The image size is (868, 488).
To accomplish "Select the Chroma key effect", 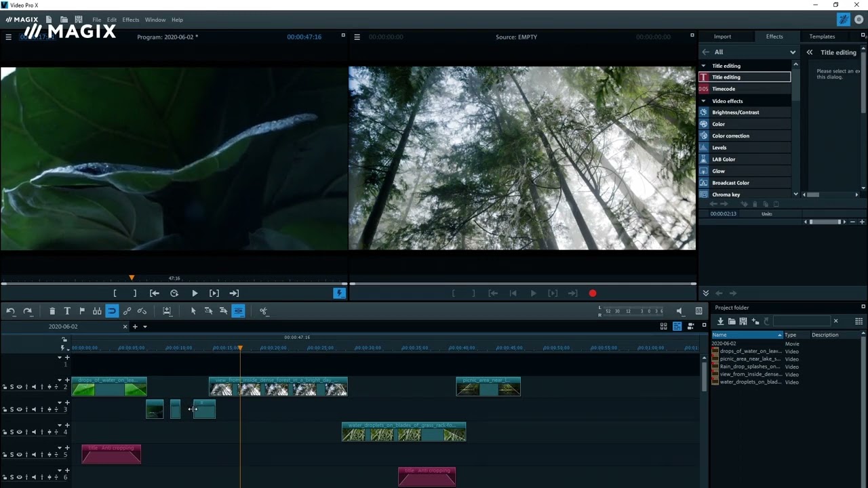I will click(726, 195).
